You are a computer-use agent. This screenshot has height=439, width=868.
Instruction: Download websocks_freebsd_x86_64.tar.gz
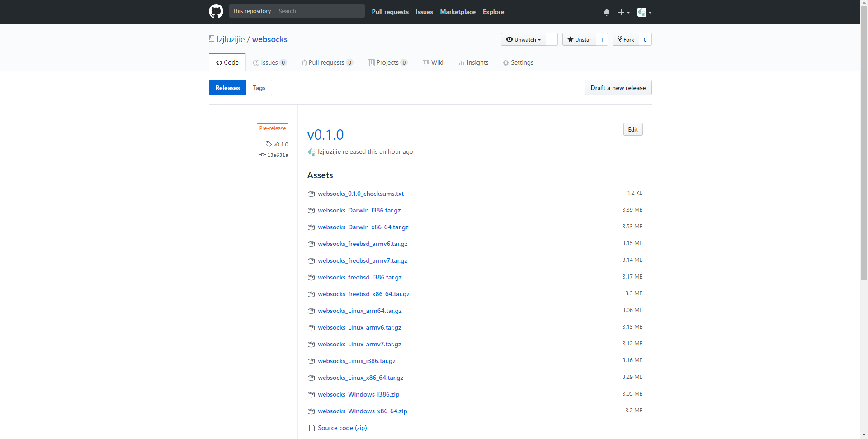[363, 294]
